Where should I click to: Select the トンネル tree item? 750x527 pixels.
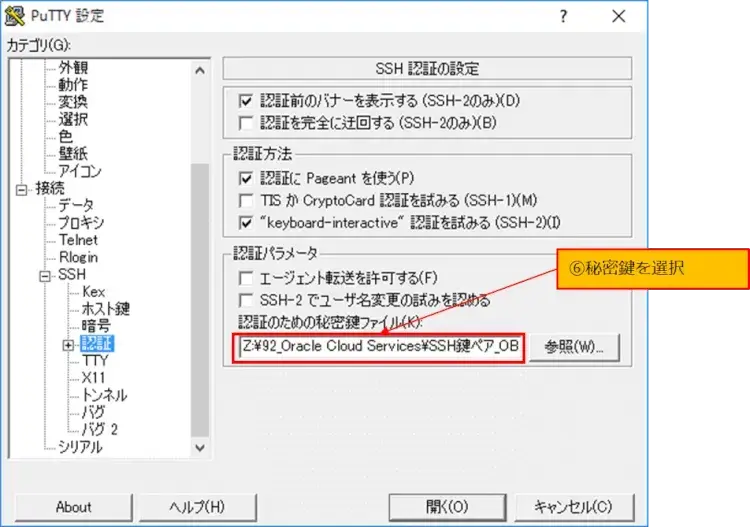(104, 395)
